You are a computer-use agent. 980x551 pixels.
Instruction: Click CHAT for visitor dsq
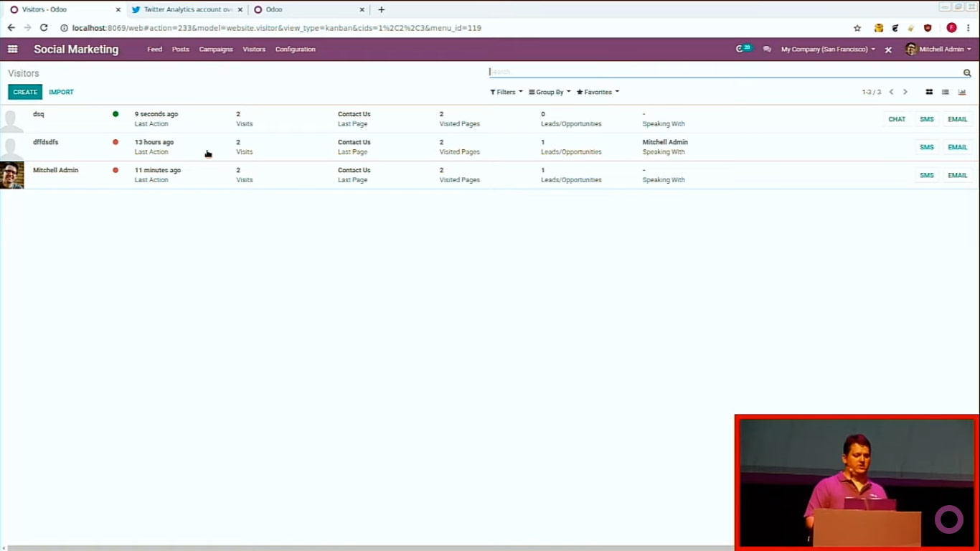(897, 119)
